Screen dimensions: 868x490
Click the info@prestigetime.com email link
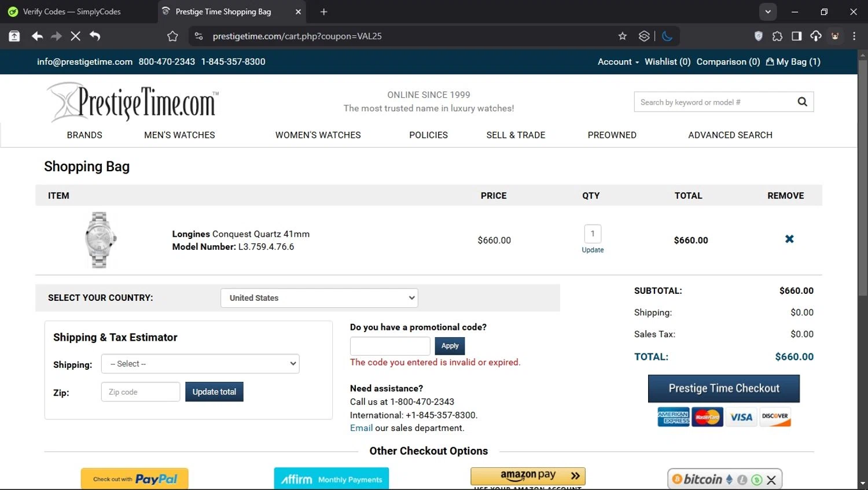coord(84,62)
